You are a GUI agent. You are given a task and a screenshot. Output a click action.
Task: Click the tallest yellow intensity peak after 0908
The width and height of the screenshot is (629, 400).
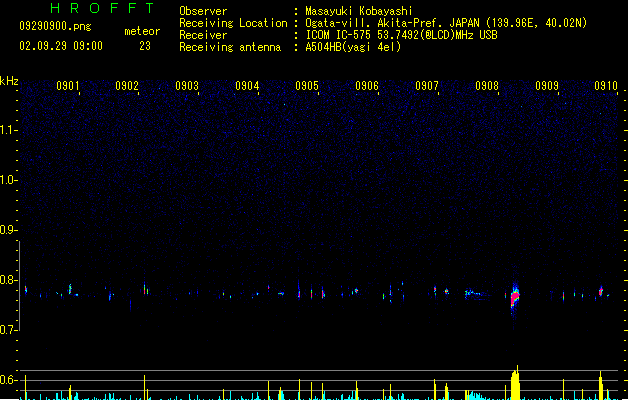click(x=515, y=382)
